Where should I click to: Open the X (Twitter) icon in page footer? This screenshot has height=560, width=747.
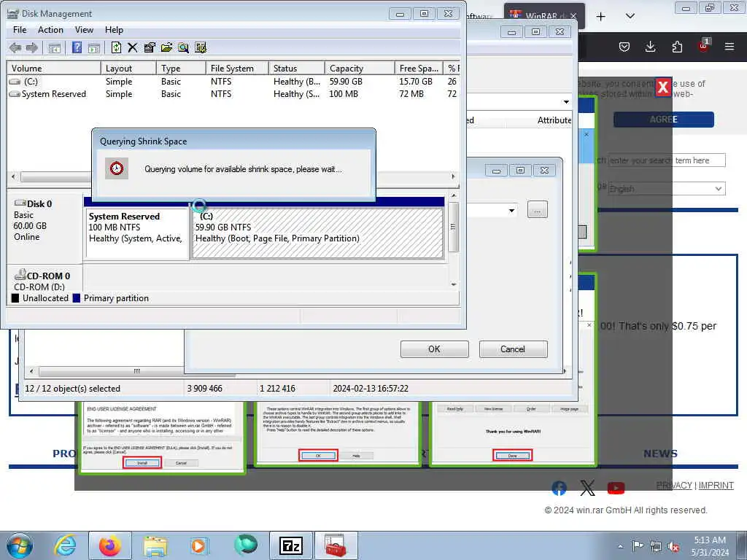[587, 488]
